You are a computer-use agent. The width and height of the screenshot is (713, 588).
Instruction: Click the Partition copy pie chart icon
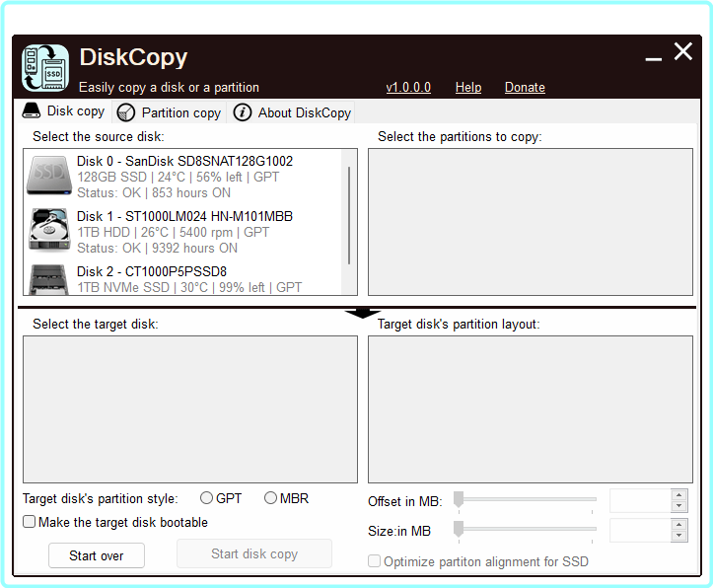tap(126, 112)
